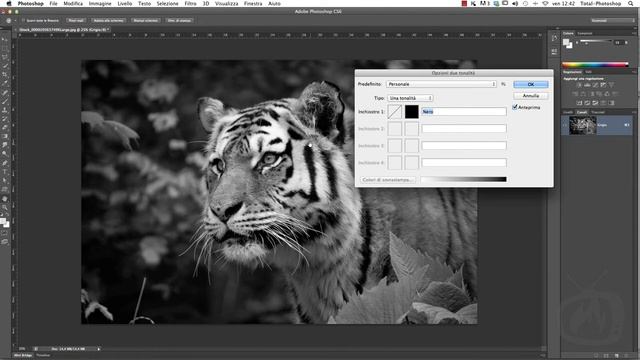Select the Eraser tool
The width and height of the screenshot is (640, 360).
click(x=5, y=127)
